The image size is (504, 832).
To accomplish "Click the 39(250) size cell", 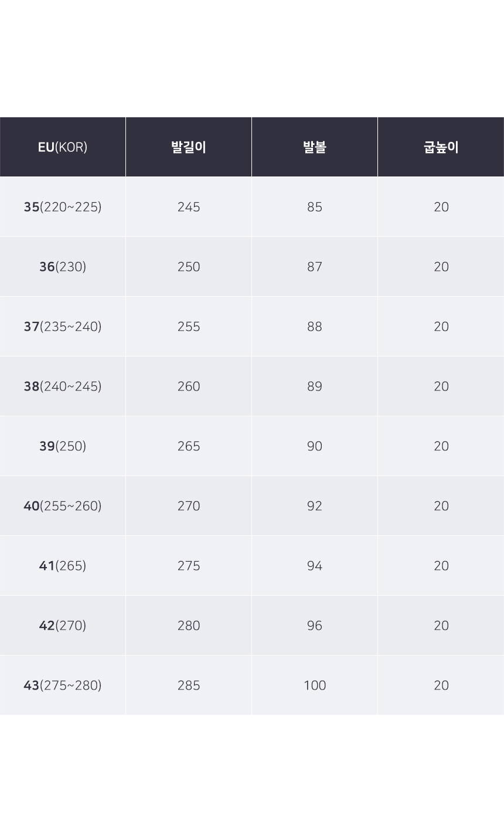I will point(63,446).
